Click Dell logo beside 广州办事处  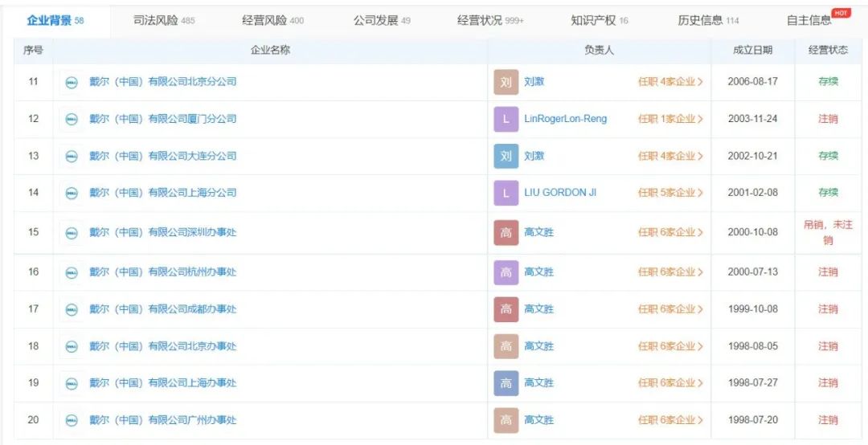coord(72,421)
